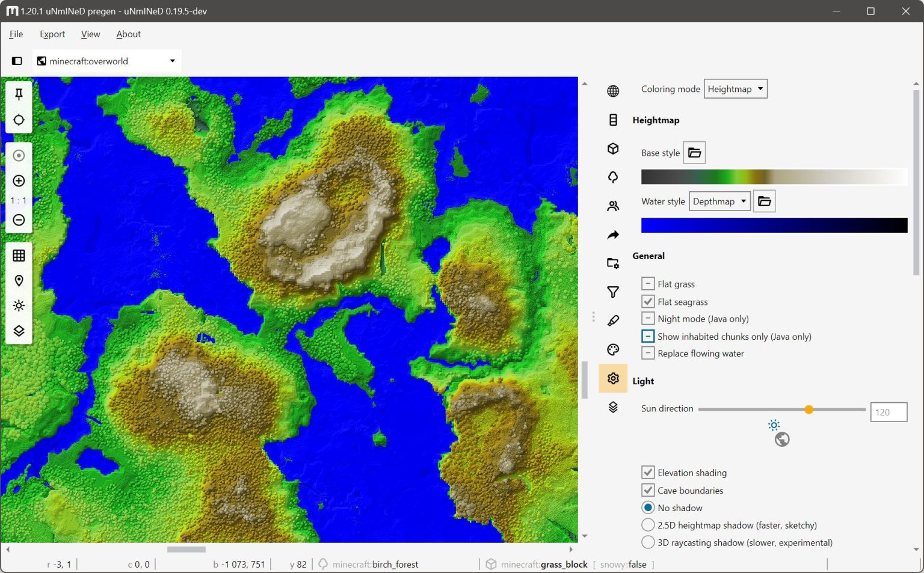Open the grid overlay tool

19,255
